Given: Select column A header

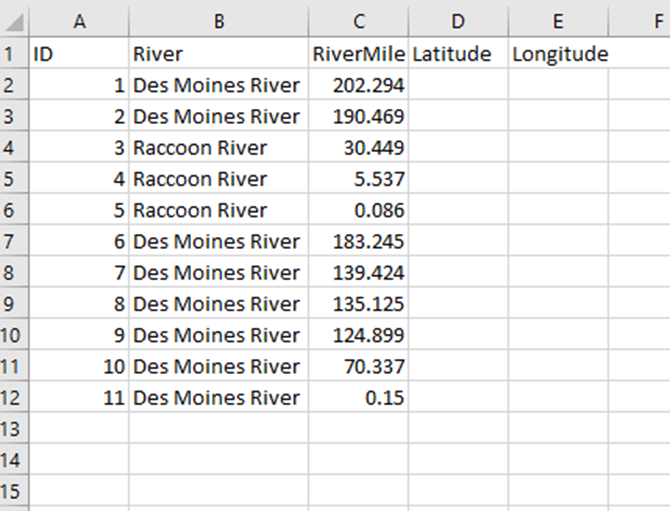Looking at the screenshot, I should (x=79, y=21).
